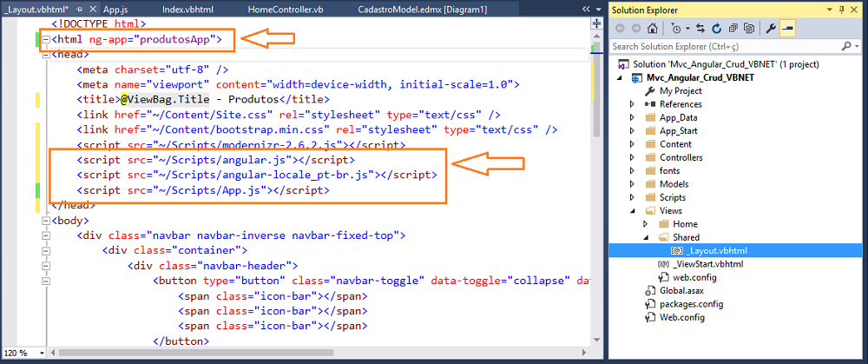Click Sync with Active Document icon
The height and width of the screenshot is (364, 868).
click(x=700, y=29)
